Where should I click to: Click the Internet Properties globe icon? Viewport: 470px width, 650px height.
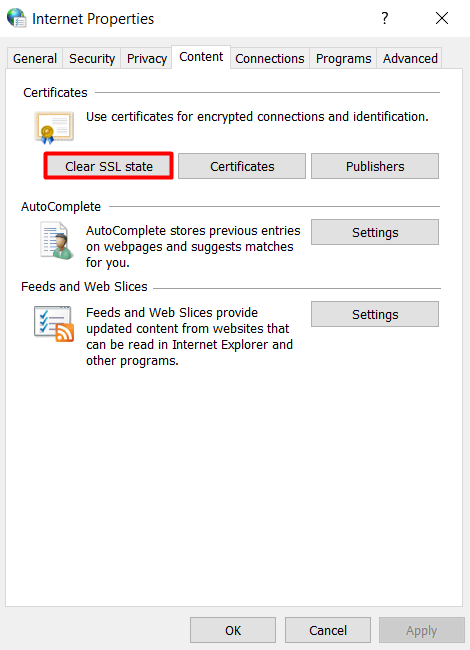point(17,18)
